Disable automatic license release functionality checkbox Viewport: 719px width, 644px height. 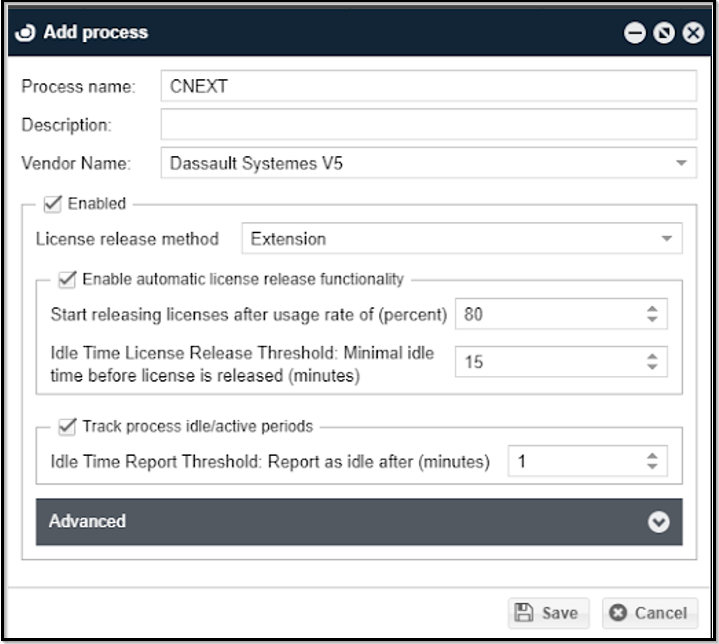point(67,279)
